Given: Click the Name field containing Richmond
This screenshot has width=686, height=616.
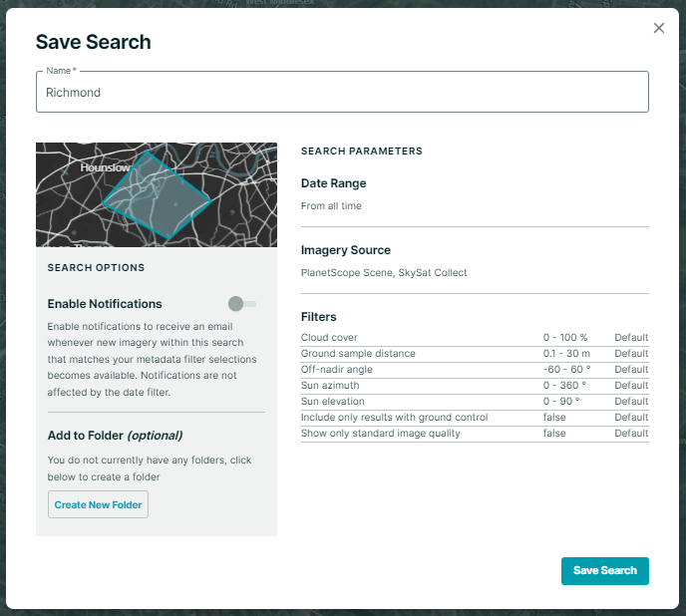Looking at the screenshot, I should pyautogui.click(x=342, y=92).
